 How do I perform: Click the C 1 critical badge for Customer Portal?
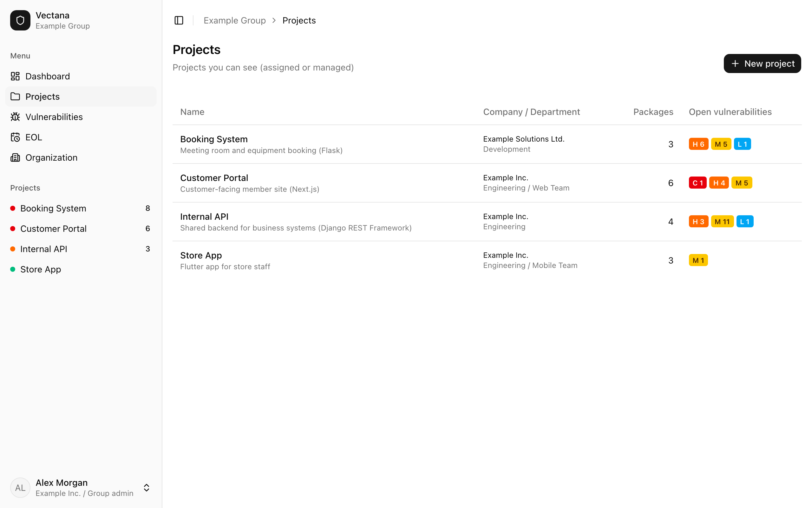click(697, 183)
